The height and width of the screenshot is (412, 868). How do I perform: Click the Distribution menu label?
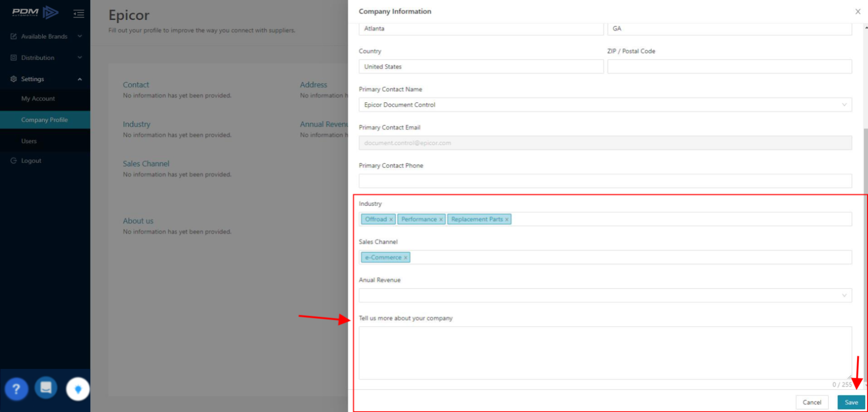[x=37, y=57]
